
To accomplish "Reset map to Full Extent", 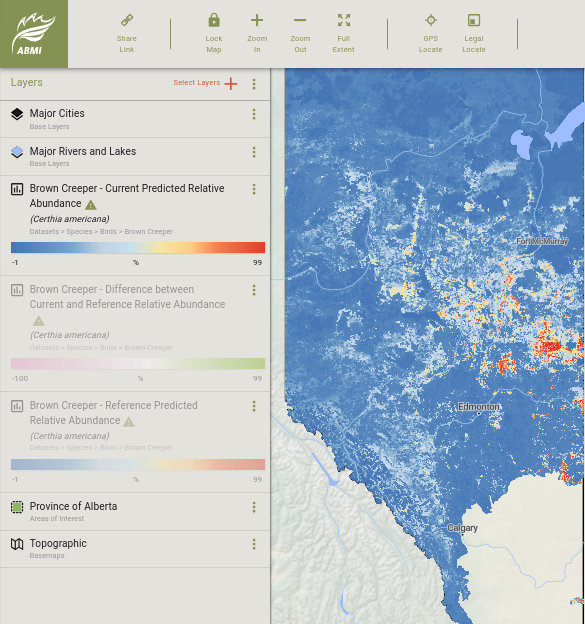I will [344, 20].
